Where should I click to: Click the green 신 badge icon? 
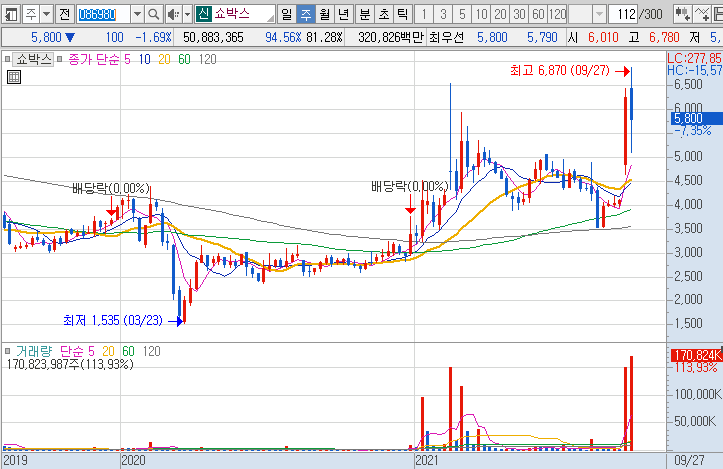point(203,14)
